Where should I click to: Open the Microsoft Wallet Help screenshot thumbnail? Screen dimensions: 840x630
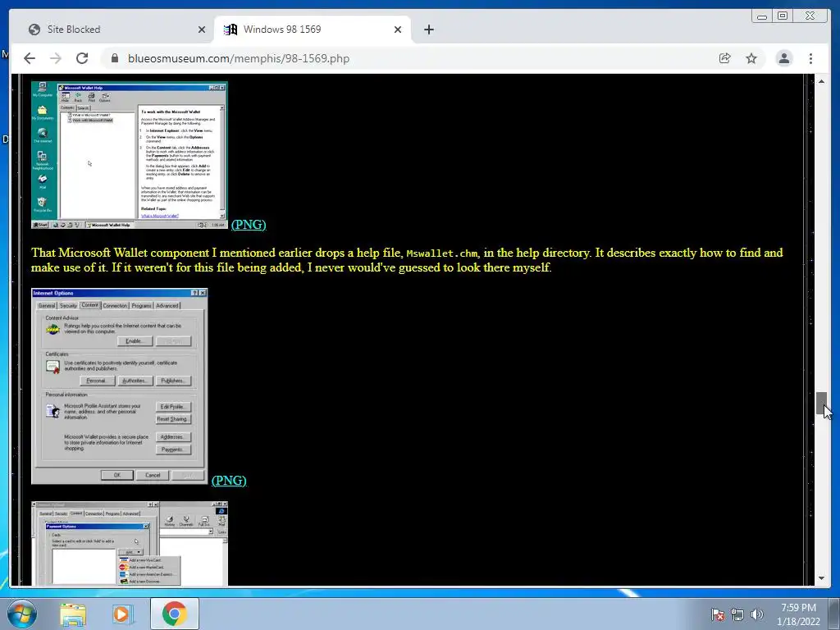130,155
